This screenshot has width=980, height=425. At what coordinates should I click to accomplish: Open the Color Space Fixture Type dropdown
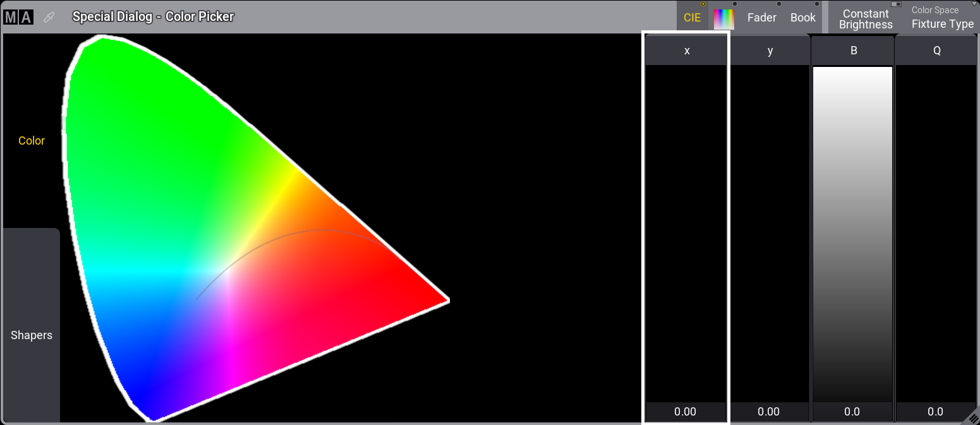pyautogui.click(x=943, y=19)
